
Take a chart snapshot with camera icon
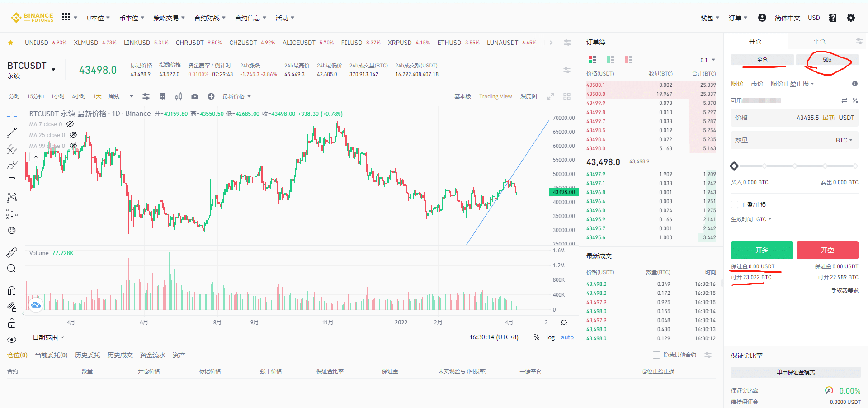(195, 96)
